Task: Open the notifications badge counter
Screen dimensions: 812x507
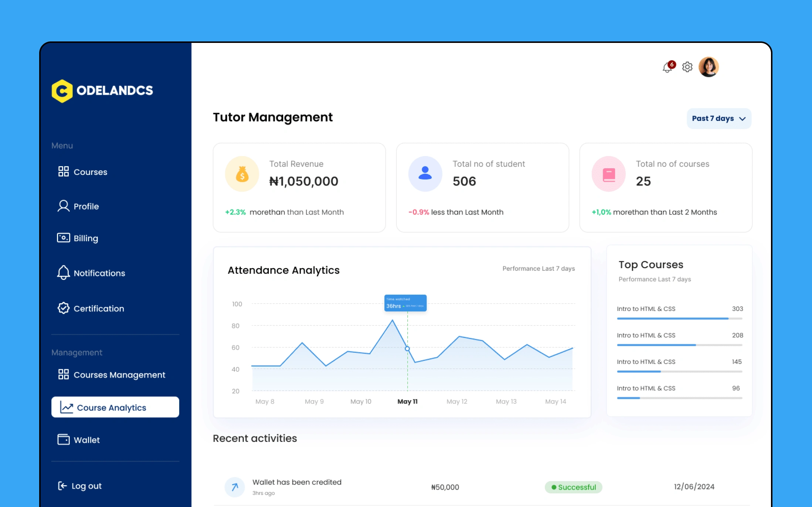Action: (x=671, y=62)
